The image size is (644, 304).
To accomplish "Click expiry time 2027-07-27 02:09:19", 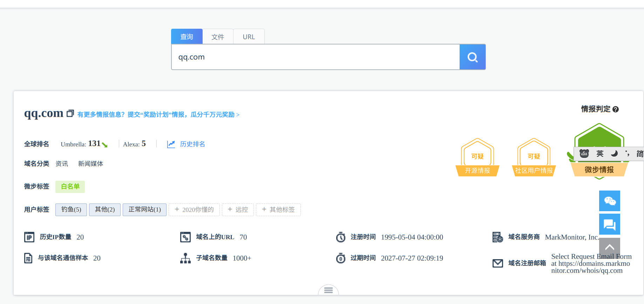I will (x=412, y=258).
